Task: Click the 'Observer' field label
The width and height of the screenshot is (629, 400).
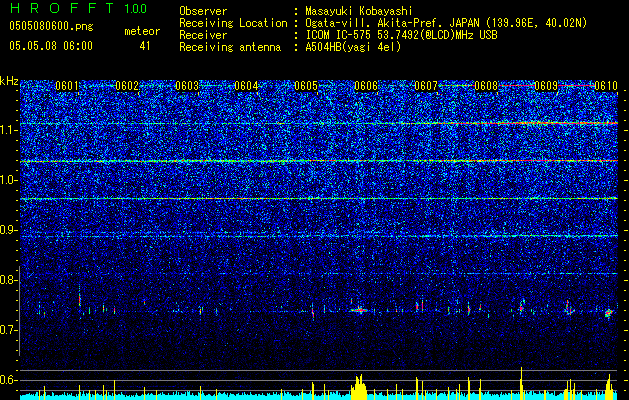Action: [x=203, y=11]
